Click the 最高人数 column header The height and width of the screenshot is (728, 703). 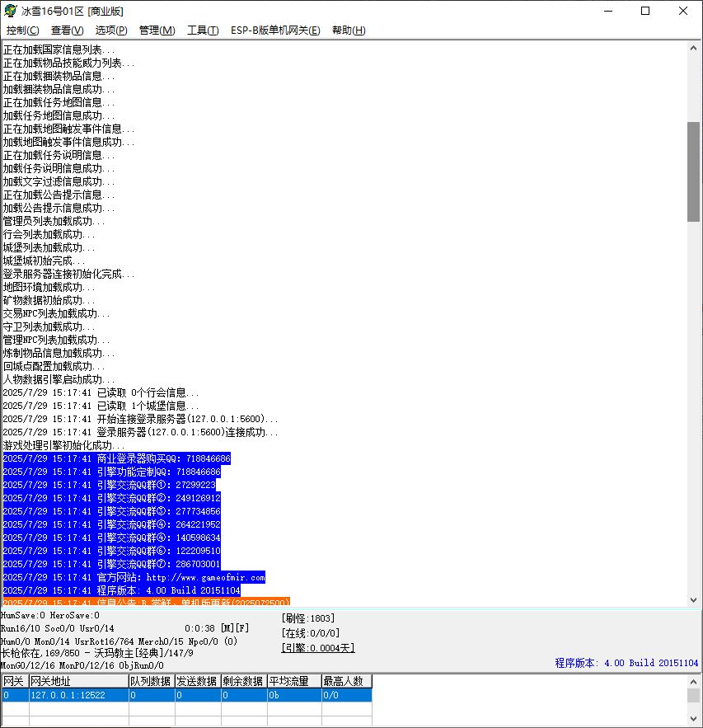click(x=347, y=681)
